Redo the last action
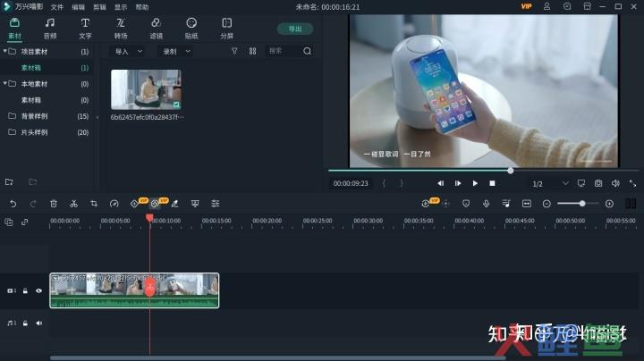 point(33,204)
